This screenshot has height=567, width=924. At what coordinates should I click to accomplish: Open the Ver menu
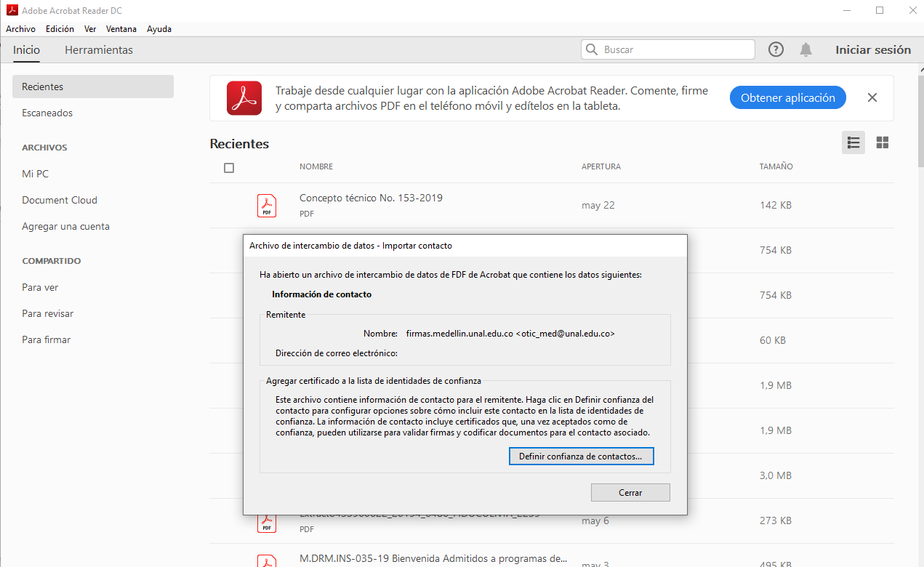pyautogui.click(x=90, y=29)
